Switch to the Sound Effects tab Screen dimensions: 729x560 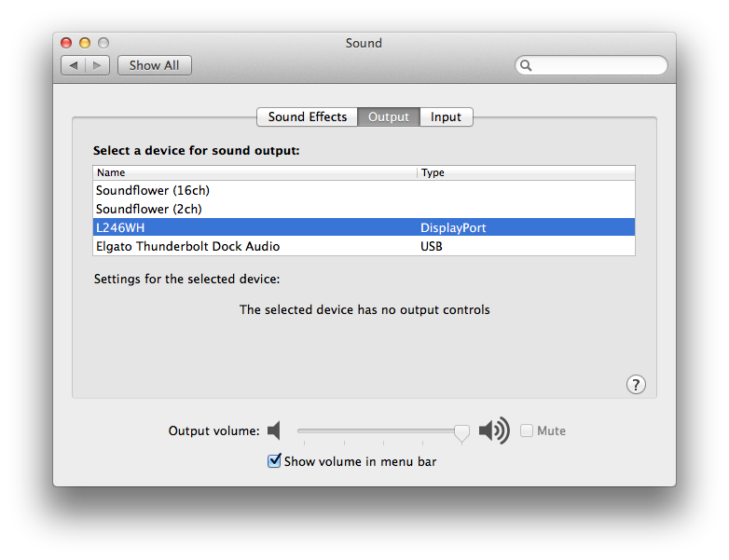(x=308, y=116)
